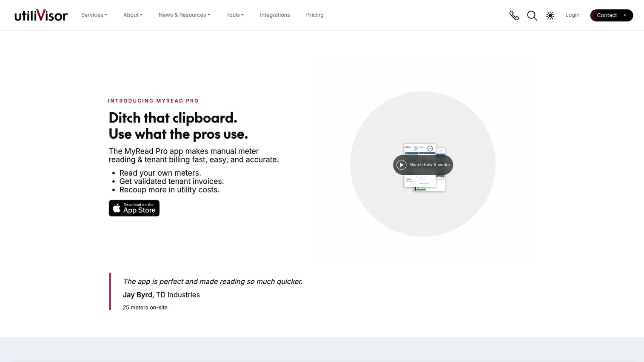Click the name 'Jay Byrd, TD Industries'
644x362 pixels.
(161, 295)
